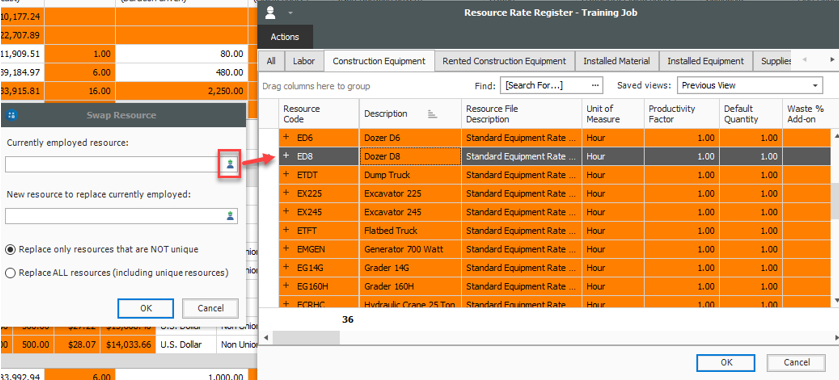Expand the EG14G Grader row

[x=286, y=268]
